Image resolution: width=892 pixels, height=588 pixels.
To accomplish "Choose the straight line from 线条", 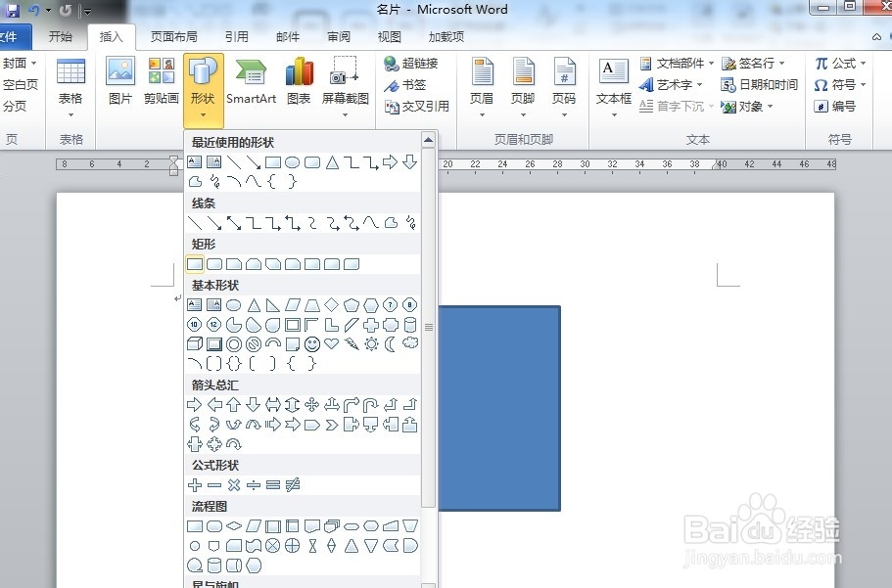I will 194,223.
